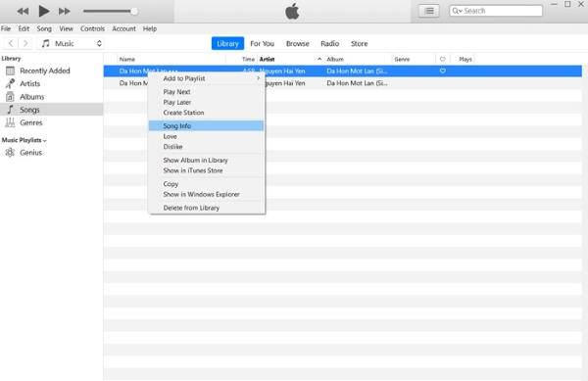Click the fast-forward next track icon
The height and width of the screenshot is (381, 588).
65,11
